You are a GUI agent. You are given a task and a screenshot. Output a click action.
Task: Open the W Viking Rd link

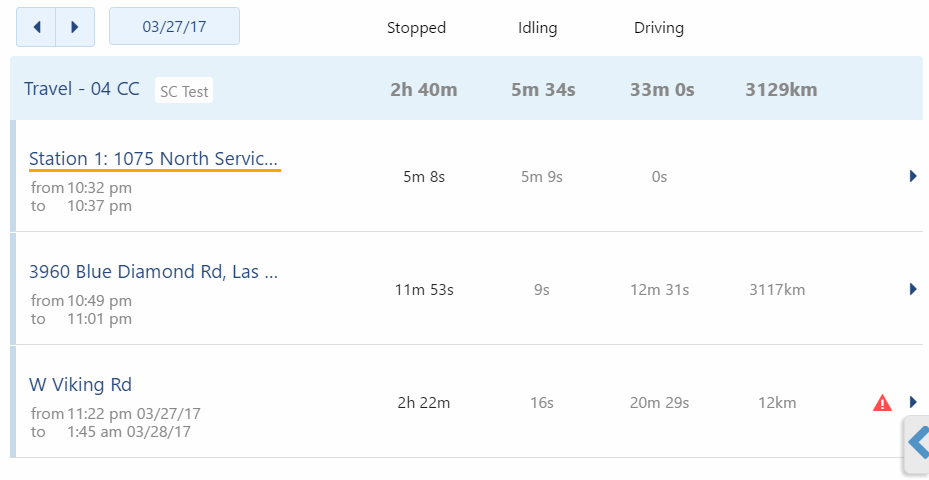coord(81,385)
